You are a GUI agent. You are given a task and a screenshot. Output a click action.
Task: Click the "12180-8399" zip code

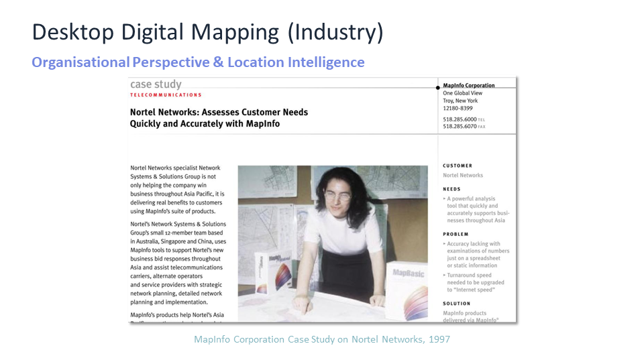[458, 109]
